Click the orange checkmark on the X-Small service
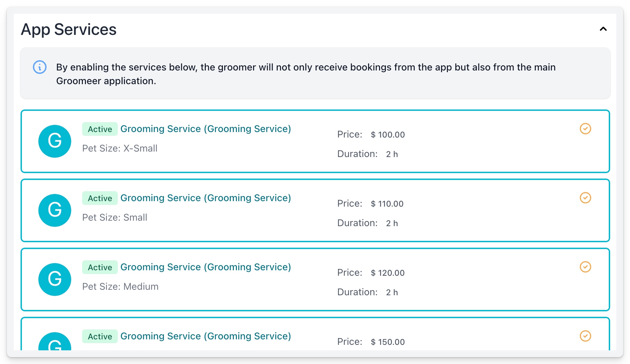Image resolution: width=630 pixels, height=364 pixels. pyautogui.click(x=585, y=129)
